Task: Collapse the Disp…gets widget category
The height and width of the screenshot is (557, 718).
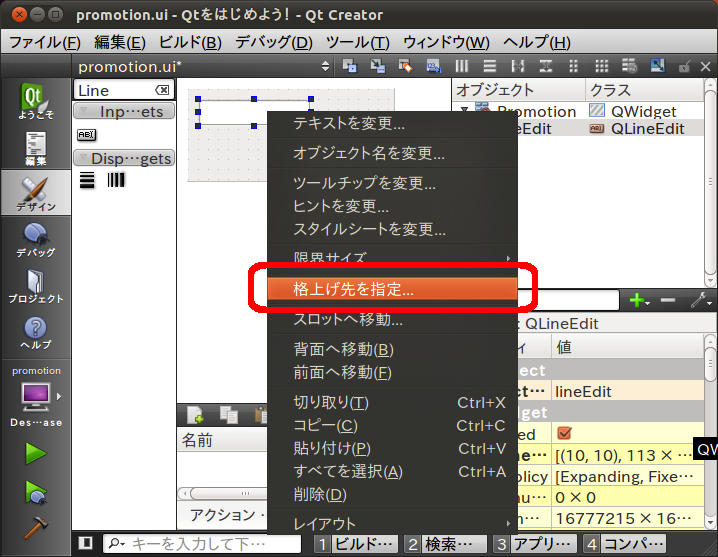Action: point(124,158)
